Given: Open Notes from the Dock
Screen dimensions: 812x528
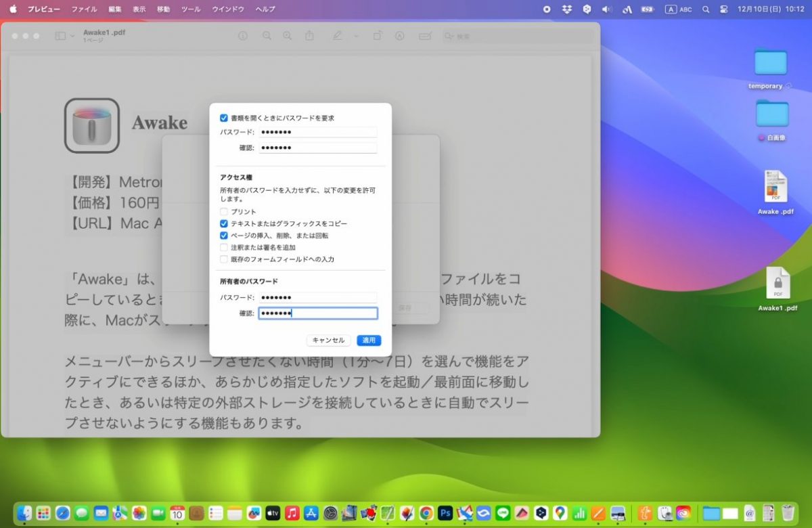Looking at the screenshot, I should (235, 513).
